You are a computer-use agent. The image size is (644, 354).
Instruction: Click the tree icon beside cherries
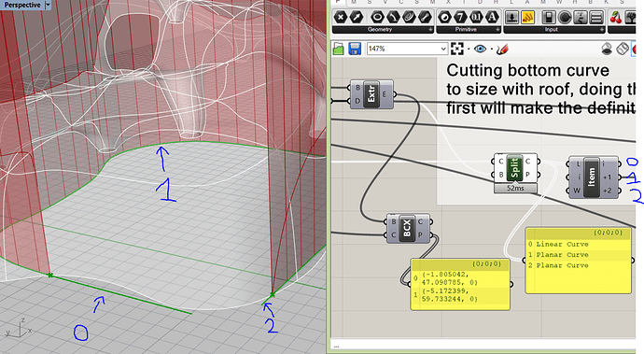pyautogui.click(x=630, y=17)
